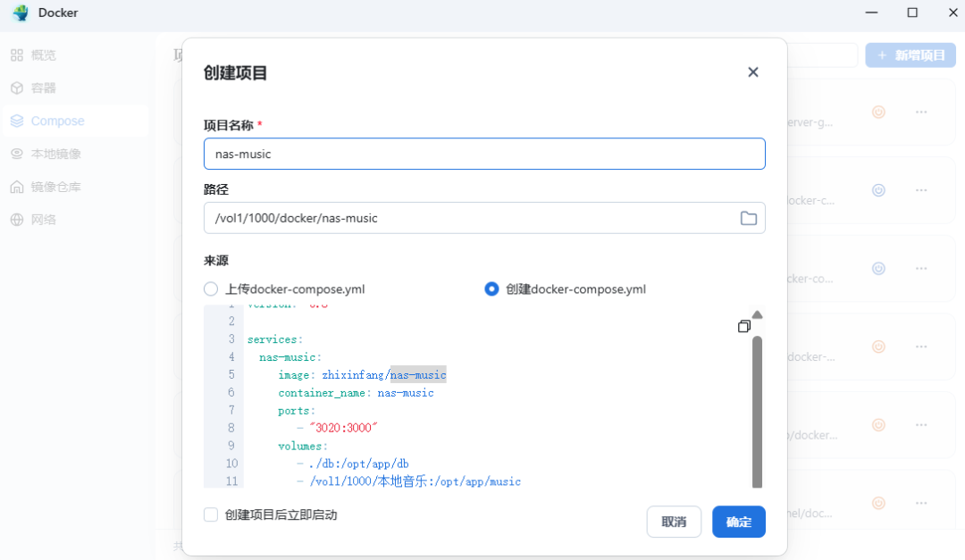Close the create project dialog with X
Viewport: 965px width, 560px height.
(x=752, y=72)
